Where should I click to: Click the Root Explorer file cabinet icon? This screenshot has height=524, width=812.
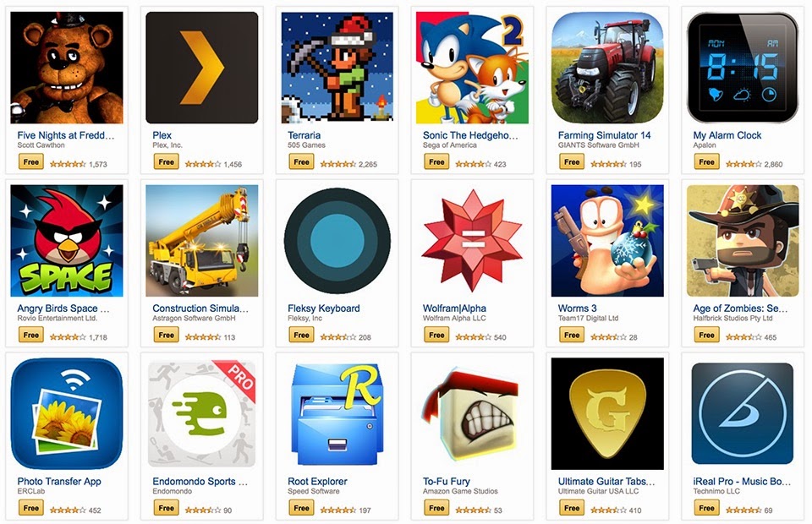pos(337,414)
